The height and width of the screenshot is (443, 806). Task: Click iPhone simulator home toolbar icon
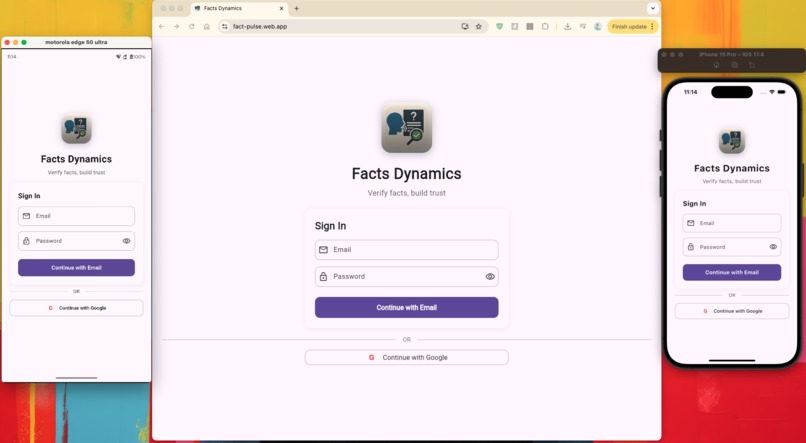pyautogui.click(x=716, y=65)
